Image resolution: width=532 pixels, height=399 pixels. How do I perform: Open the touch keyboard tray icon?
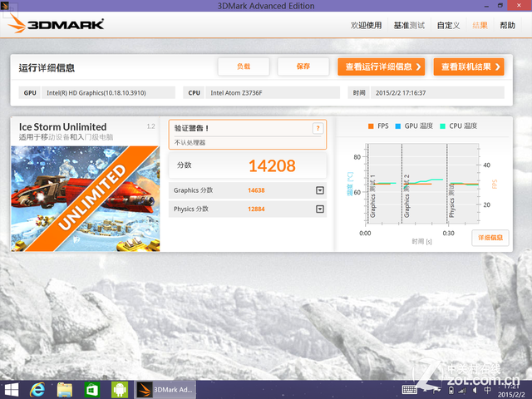pyautogui.click(x=410, y=390)
